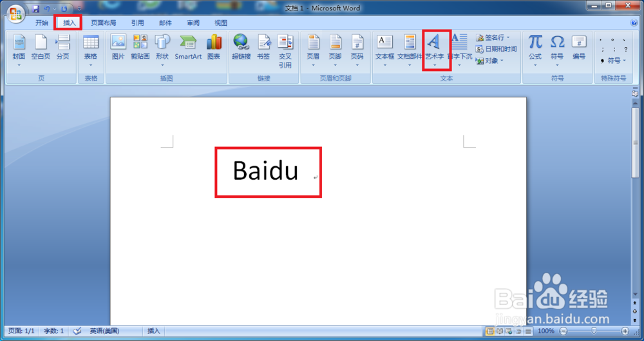644x341 pixels.
Task: Open Customize Quick Access Toolbar dropdown
Action: 79,8
